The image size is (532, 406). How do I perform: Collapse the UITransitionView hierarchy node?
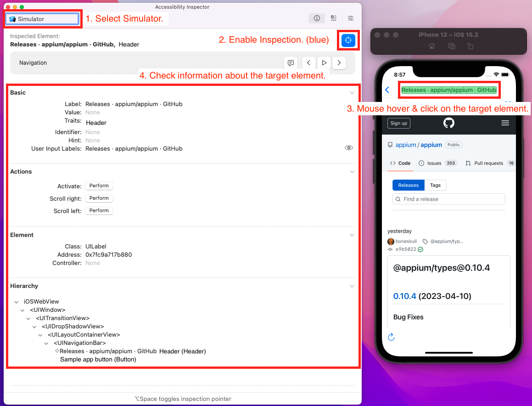(28, 318)
